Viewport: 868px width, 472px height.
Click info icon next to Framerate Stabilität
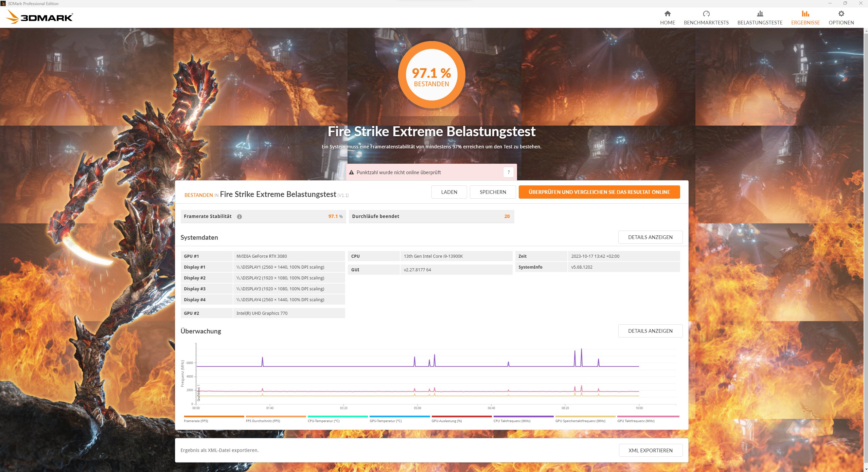click(240, 217)
